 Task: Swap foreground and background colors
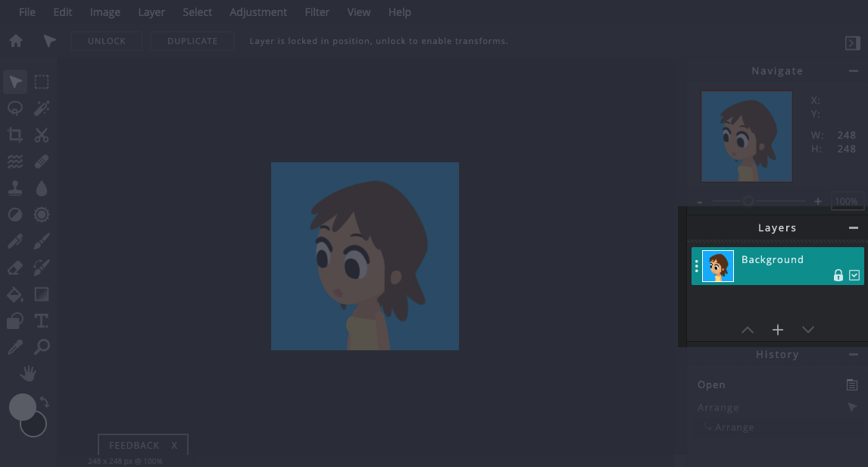point(44,402)
